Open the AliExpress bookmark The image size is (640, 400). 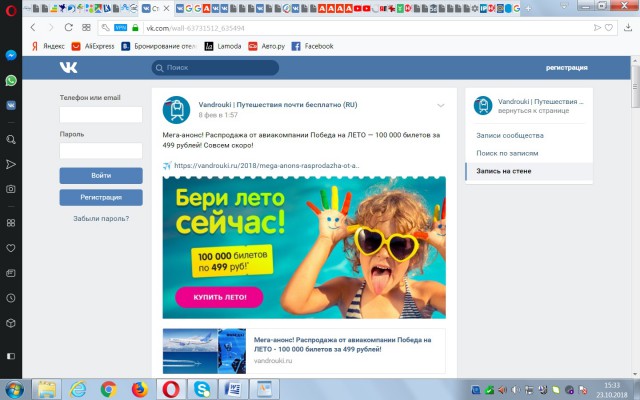coord(93,46)
